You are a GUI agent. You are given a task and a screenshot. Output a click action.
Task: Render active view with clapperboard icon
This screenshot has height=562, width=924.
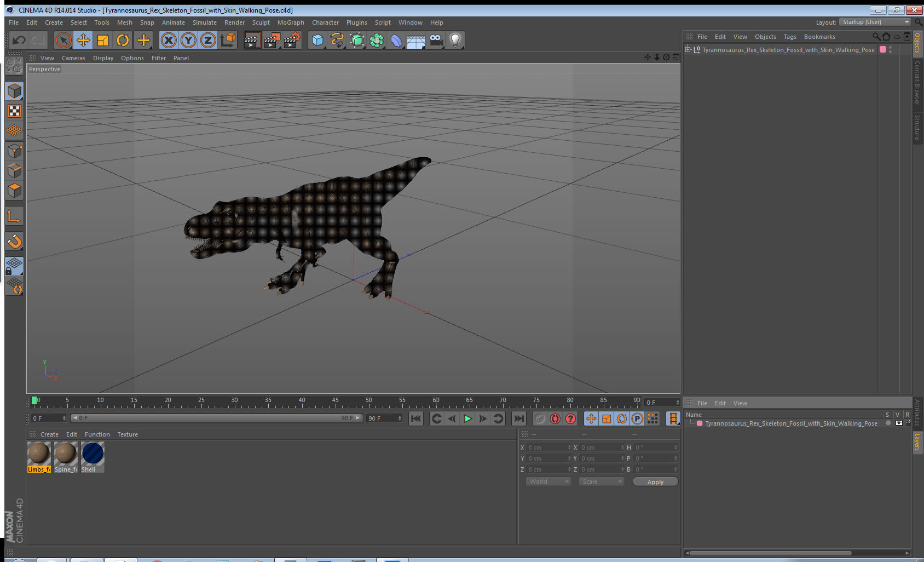point(252,40)
